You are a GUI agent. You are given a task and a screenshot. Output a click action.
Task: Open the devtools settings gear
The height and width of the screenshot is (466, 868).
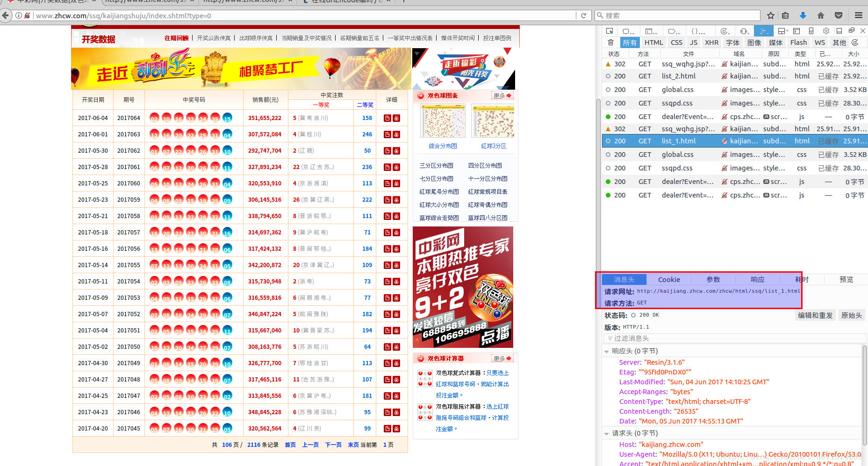pos(825,31)
